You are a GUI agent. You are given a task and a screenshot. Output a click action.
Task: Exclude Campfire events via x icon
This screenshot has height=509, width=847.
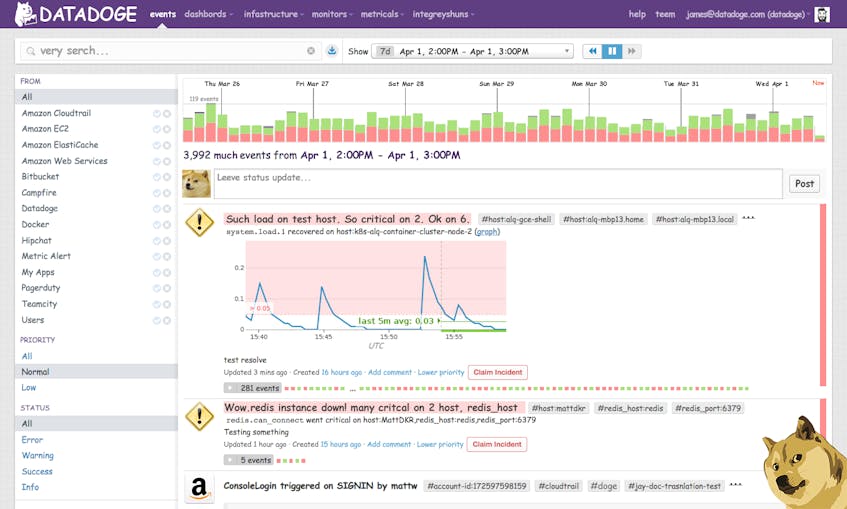167,193
